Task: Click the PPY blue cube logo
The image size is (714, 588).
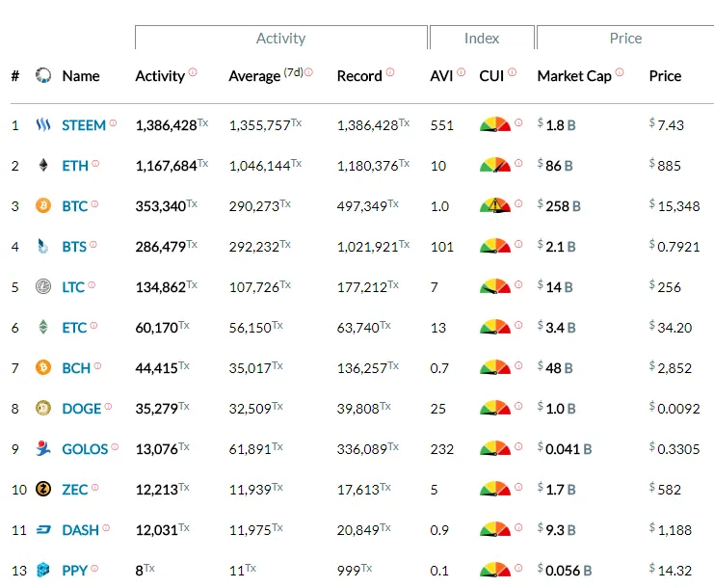Action: pyautogui.click(x=43, y=570)
